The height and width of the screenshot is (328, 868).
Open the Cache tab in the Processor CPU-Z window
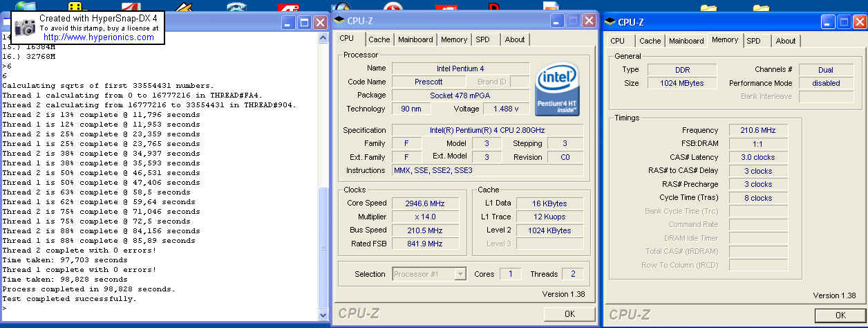(x=379, y=39)
